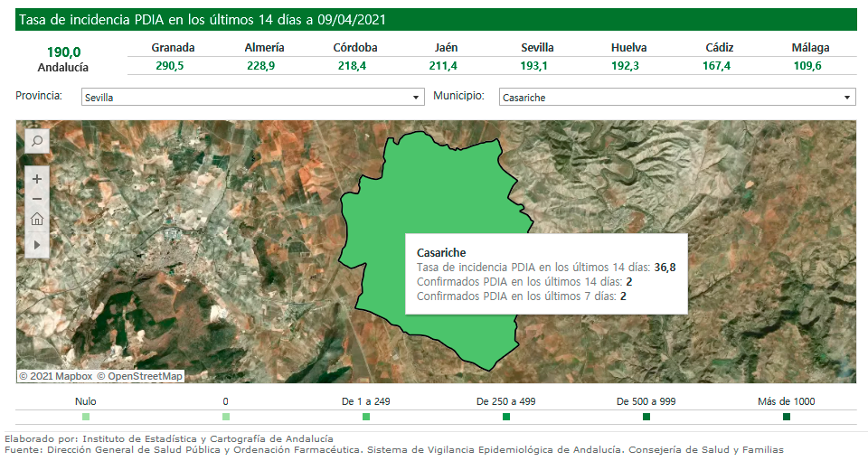Click the Sevilla province header

click(537, 48)
